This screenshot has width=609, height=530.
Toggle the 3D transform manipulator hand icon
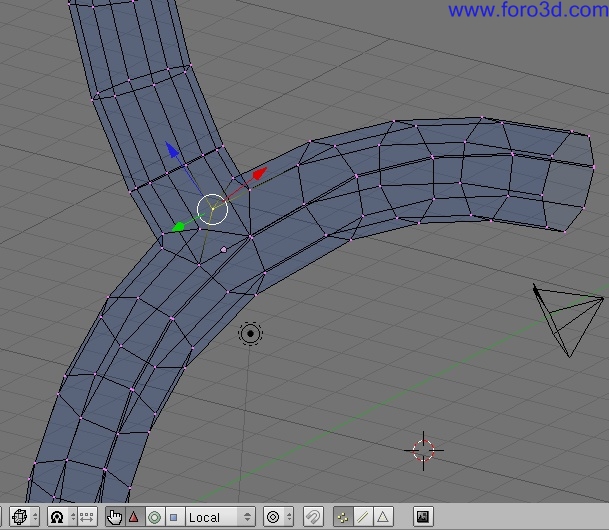click(115, 517)
